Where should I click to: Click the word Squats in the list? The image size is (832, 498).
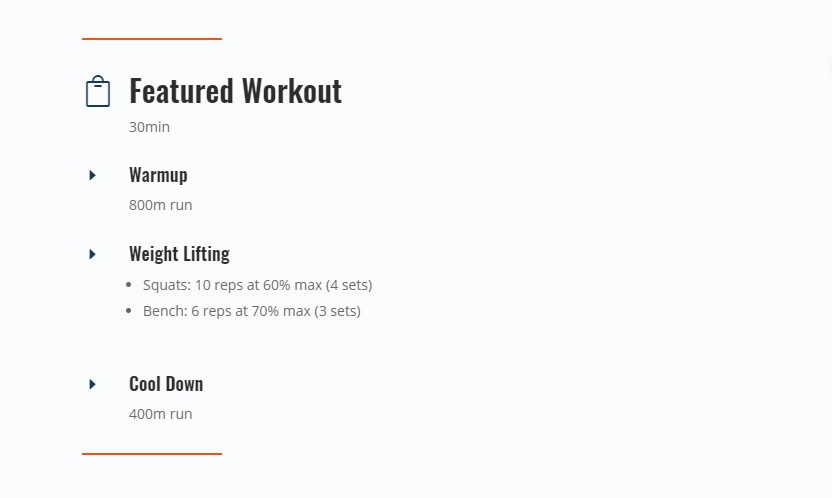point(165,285)
